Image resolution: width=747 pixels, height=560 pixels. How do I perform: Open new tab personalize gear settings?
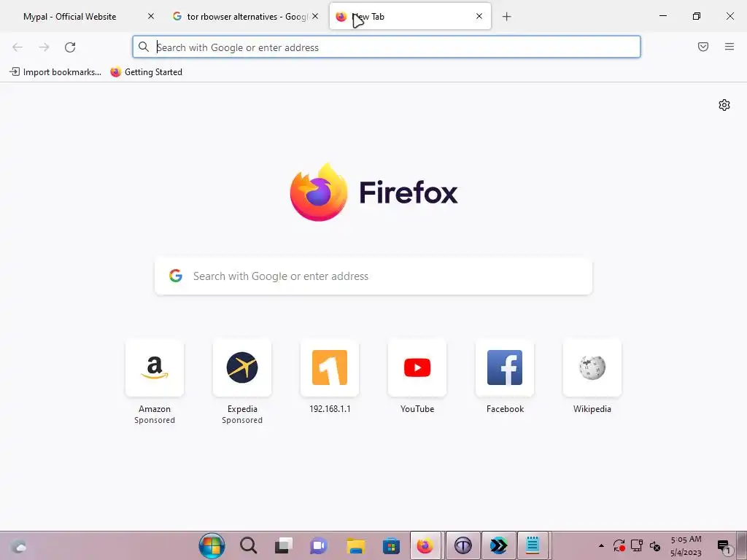(724, 105)
